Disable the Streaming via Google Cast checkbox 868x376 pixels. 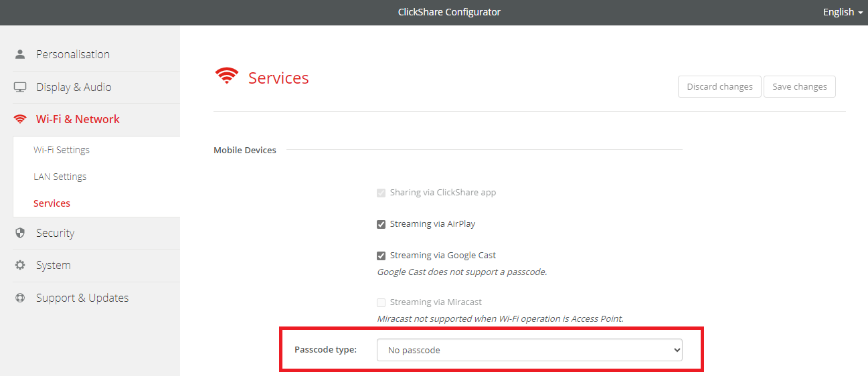[x=381, y=256]
